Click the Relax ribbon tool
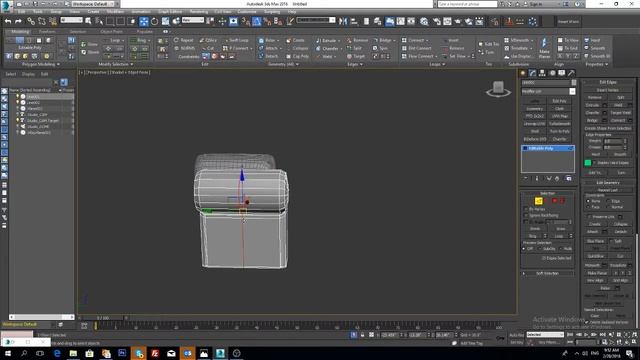The width and height of the screenshot is (640, 360). click(268, 40)
